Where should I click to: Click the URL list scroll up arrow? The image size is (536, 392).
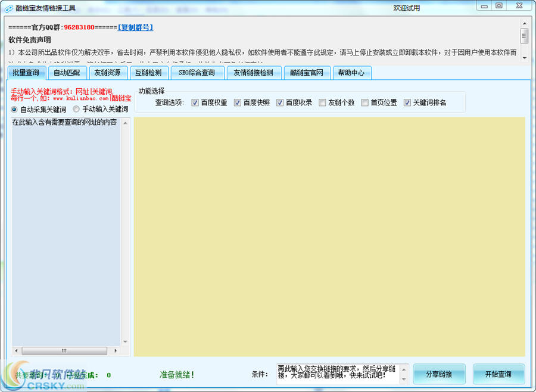coord(125,123)
